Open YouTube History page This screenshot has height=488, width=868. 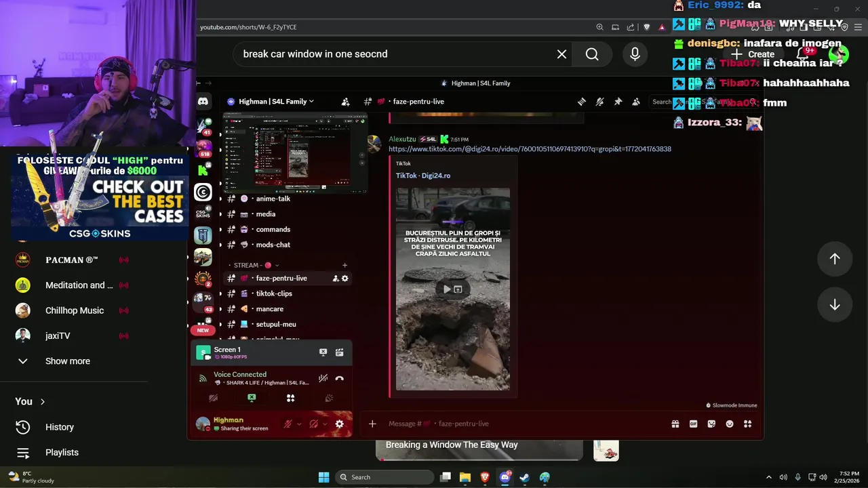pos(60,427)
